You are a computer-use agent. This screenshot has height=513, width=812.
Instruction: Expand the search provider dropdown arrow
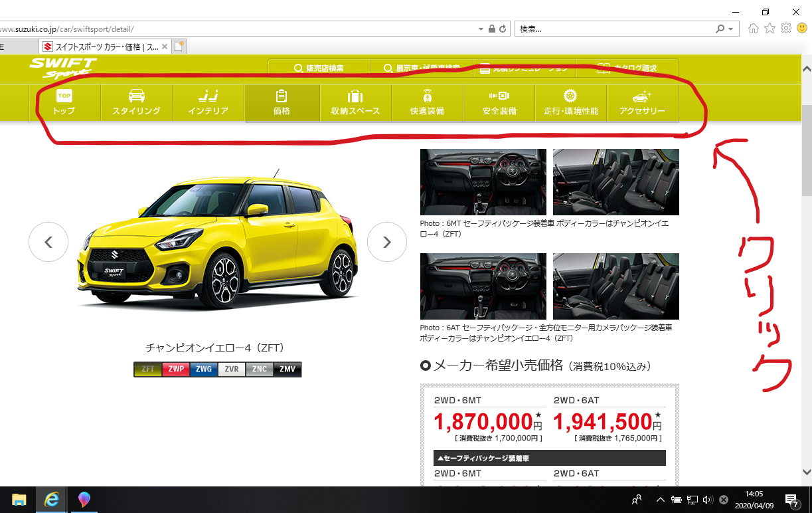[731, 29]
